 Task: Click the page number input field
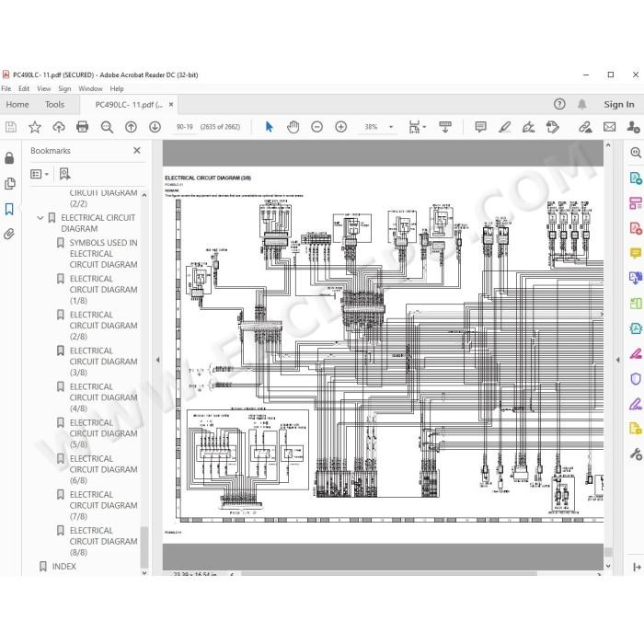(184, 127)
